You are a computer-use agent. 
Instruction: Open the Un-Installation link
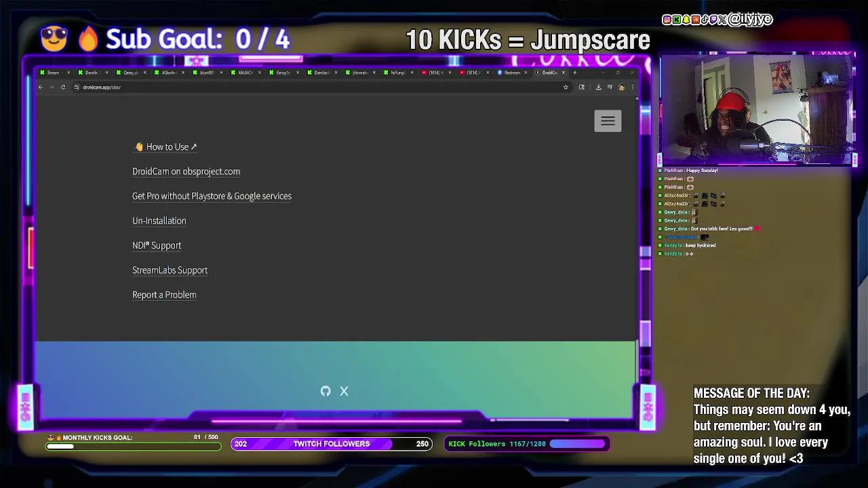pos(159,221)
